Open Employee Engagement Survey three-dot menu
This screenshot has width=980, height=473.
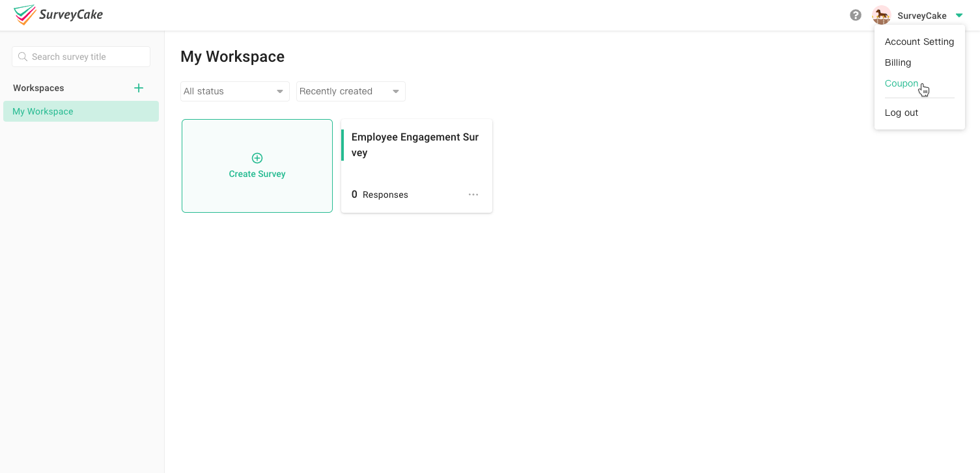[x=473, y=195]
